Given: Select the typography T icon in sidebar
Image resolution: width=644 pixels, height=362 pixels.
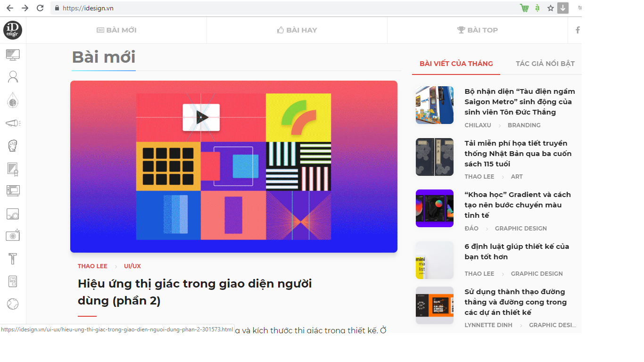Looking at the screenshot, I should coord(13,258).
